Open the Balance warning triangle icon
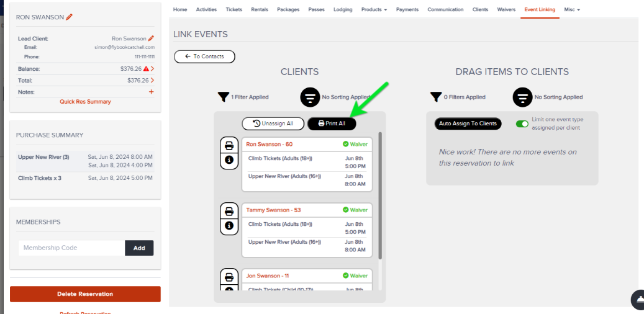This screenshot has width=644, height=314. (146, 69)
